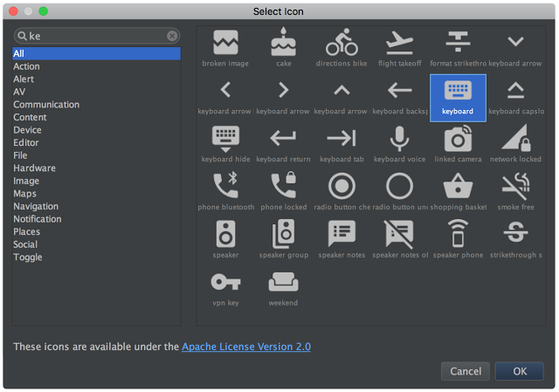Viewport: 559px width, 392px height.
Task: Select the phone bluetooth icon
Action: (225, 185)
